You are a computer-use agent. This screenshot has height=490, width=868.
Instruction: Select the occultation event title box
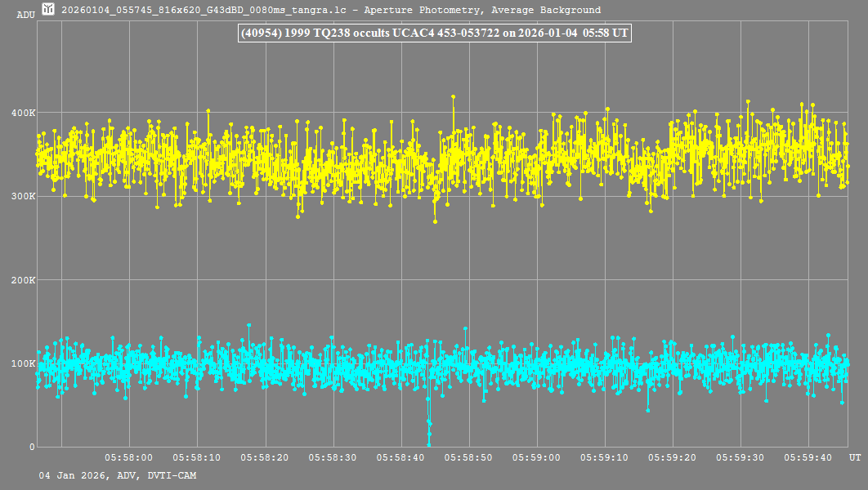(x=433, y=33)
